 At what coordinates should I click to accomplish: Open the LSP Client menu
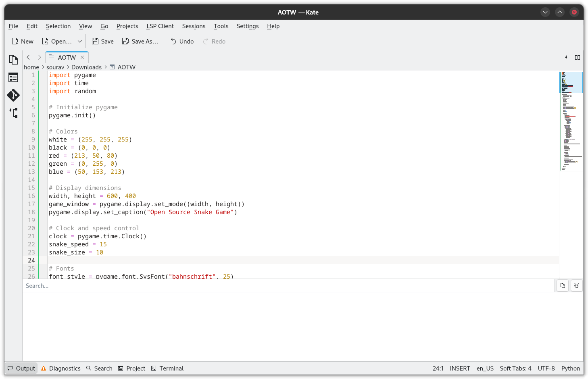pyautogui.click(x=160, y=26)
